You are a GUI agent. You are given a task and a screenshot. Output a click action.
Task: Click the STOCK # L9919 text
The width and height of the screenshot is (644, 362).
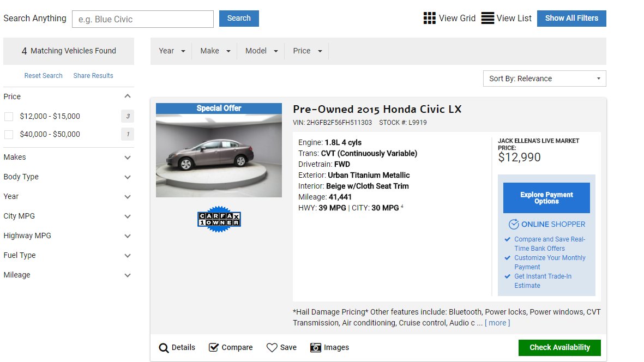tap(403, 123)
